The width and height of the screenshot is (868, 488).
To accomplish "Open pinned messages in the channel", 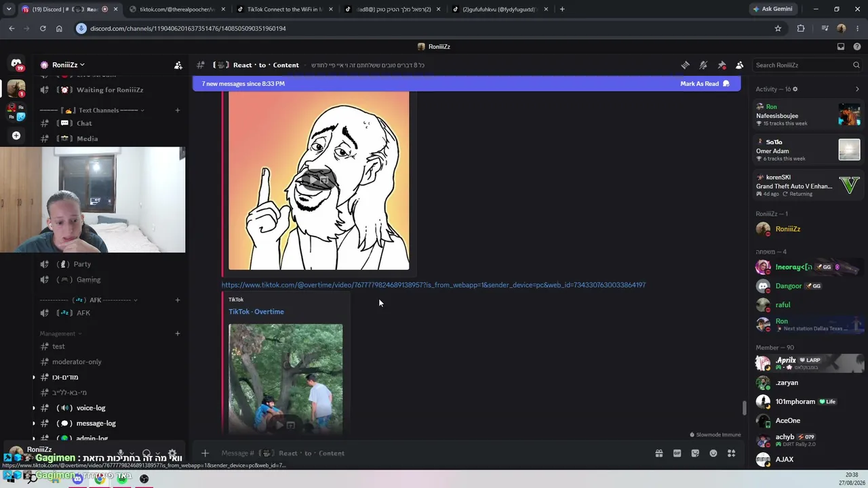I will click(722, 65).
